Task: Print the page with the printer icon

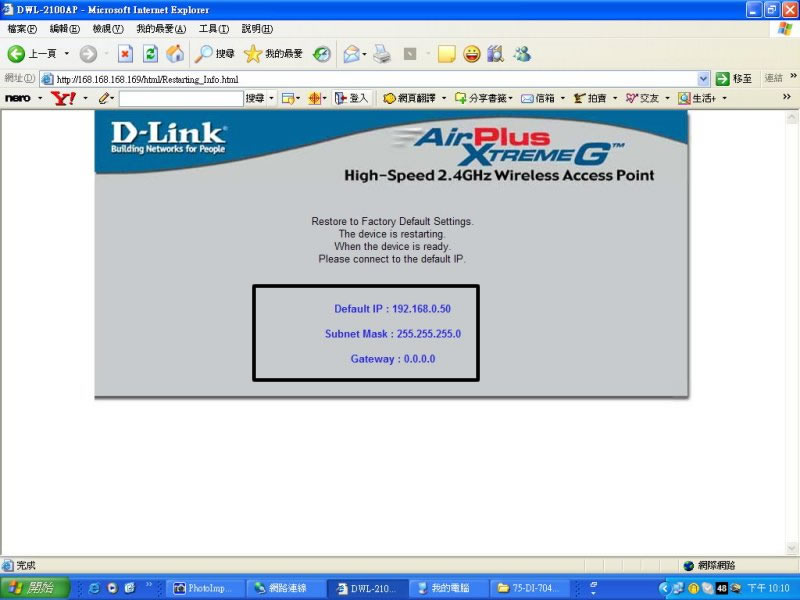Action: tap(382, 54)
